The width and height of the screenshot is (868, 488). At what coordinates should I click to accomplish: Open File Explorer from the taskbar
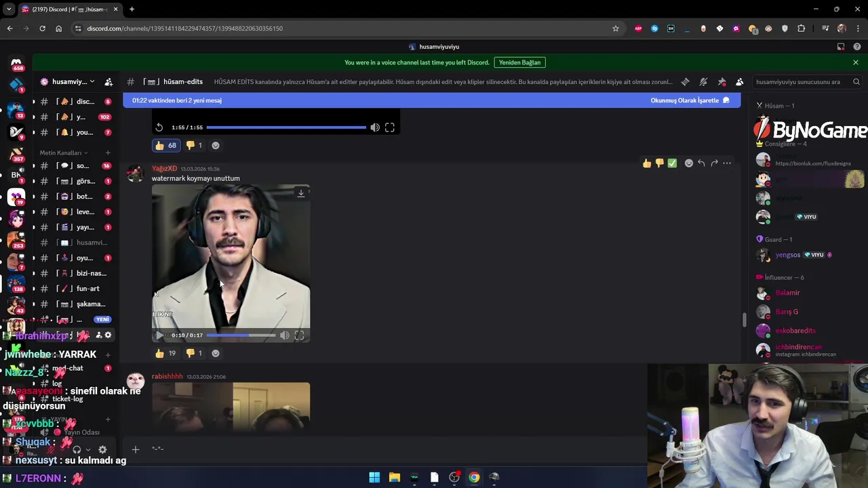click(x=395, y=477)
